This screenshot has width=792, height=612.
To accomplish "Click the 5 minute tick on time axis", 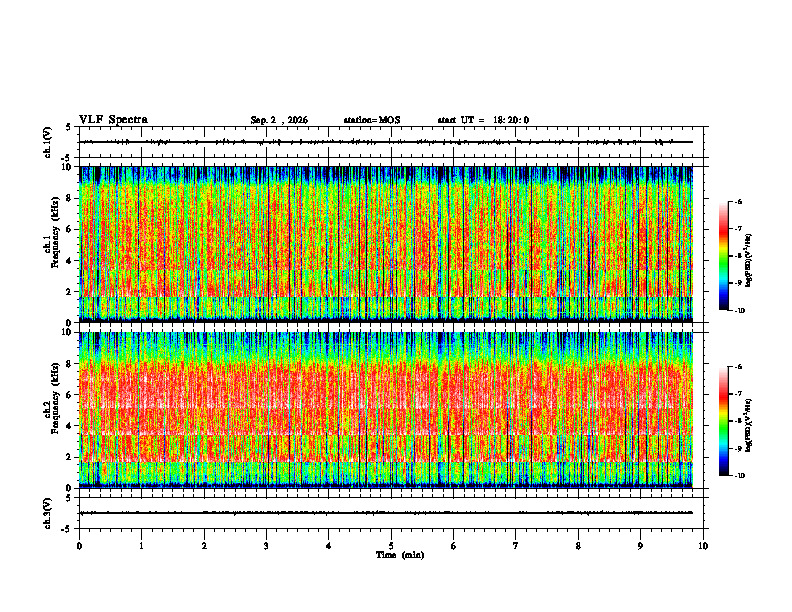I will point(391,546).
